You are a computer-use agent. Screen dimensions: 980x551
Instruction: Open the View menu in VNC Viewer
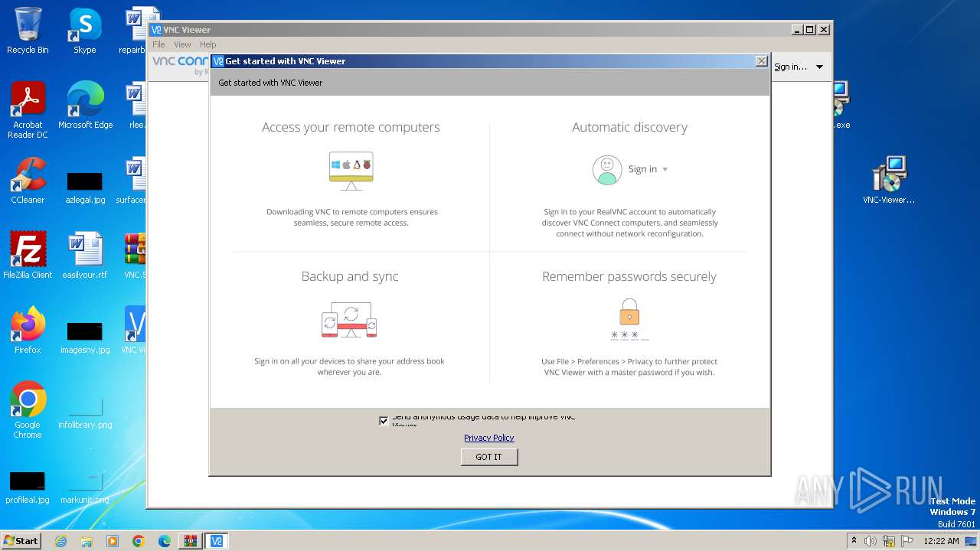coord(182,44)
